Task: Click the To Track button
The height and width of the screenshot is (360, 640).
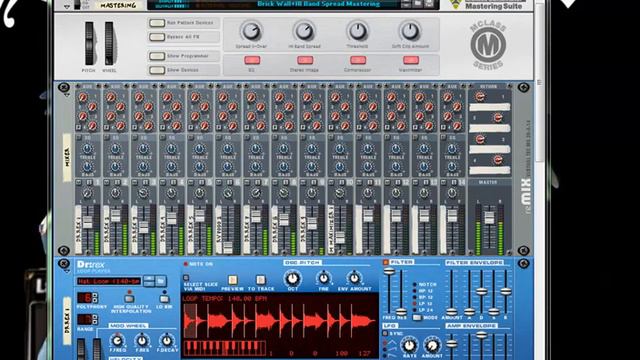Action: pyautogui.click(x=261, y=280)
